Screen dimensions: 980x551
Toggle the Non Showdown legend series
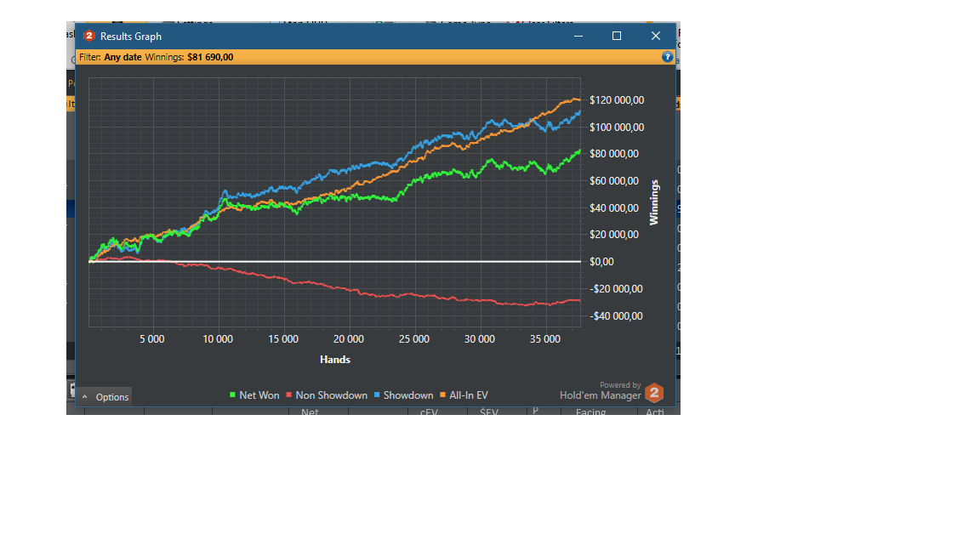point(327,395)
